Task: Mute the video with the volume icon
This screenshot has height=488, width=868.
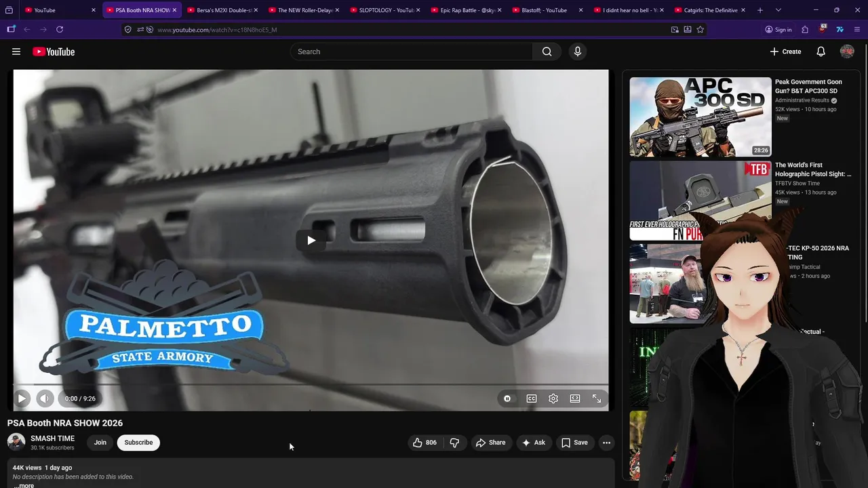Action: [45, 399]
